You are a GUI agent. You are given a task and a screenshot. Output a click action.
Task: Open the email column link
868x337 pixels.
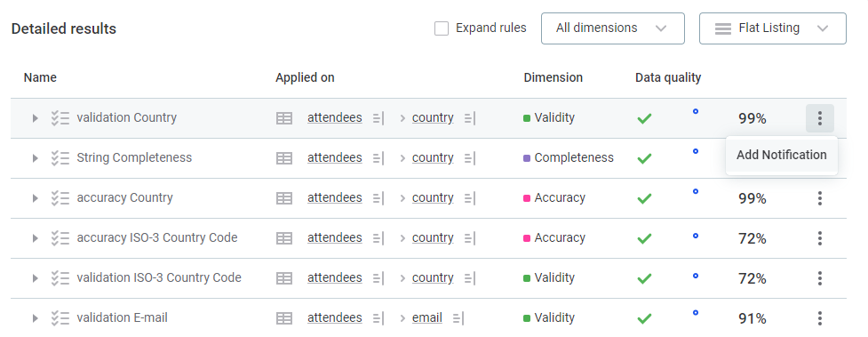[427, 317]
